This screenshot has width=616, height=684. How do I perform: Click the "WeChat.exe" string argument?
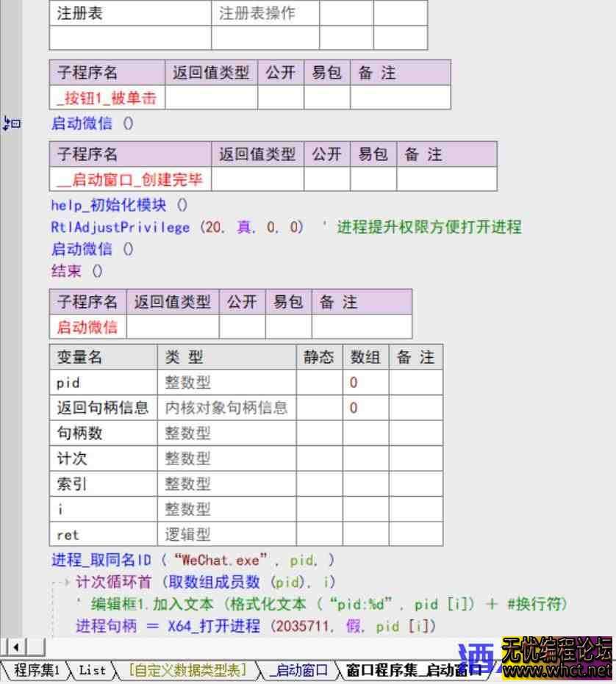coord(221,560)
